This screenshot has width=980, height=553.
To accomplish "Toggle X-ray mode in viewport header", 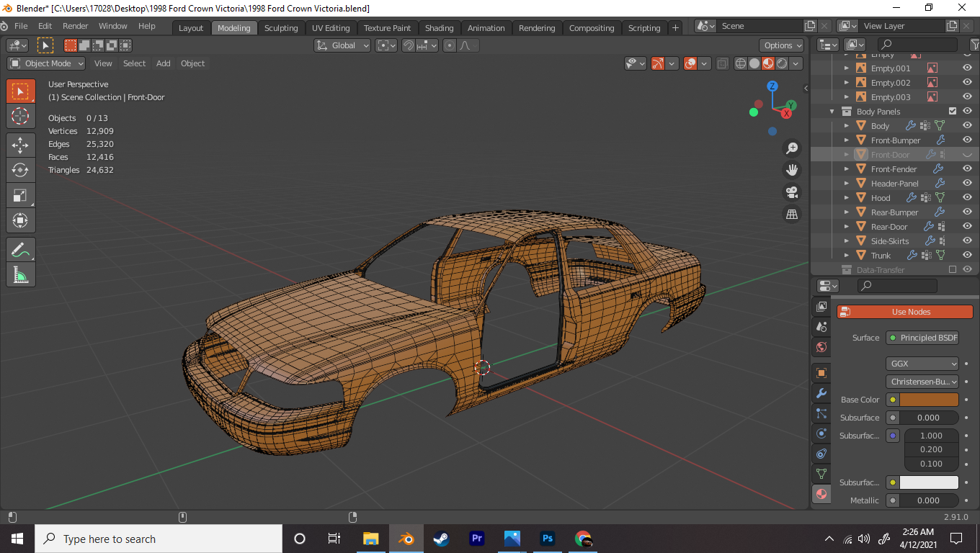I will tap(723, 63).
